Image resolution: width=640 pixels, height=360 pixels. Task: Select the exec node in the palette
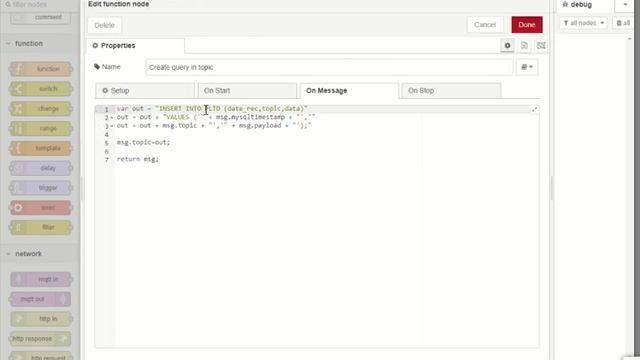41,208
